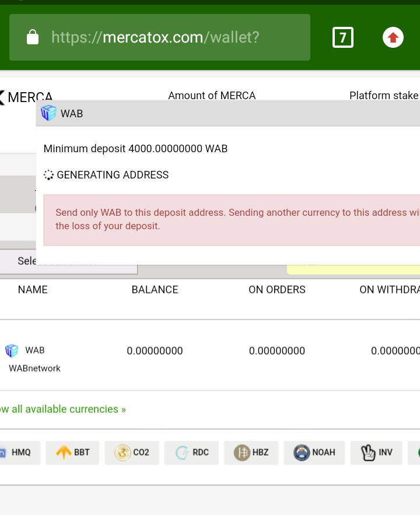Click the WAB on-orders value 0.00000000
The height and width of the screenshot is (515, 420).
tap(277, 351)
